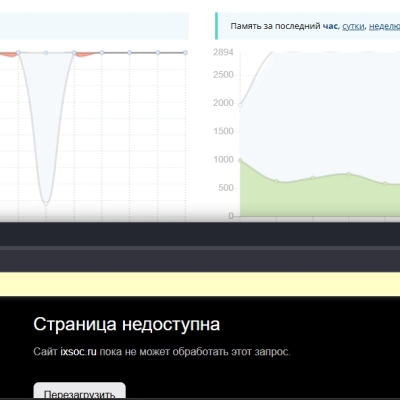Click the ixsoc.ru site name in error message

pos(78,352)
